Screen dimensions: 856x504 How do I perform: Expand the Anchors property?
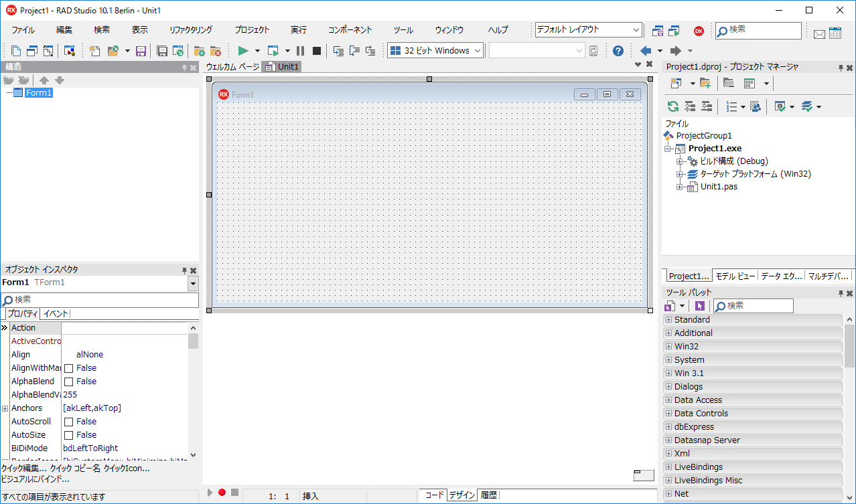click(5, 408)
